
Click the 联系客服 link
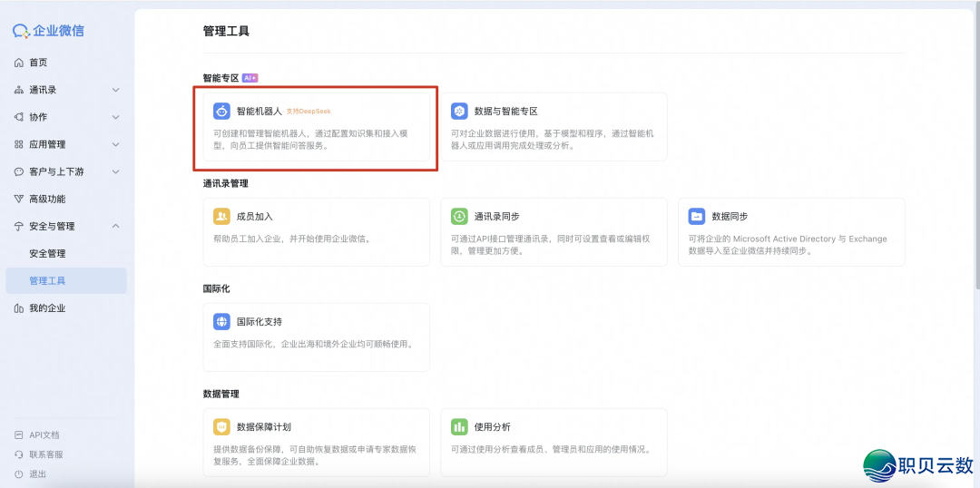click(x=45, y=454)
